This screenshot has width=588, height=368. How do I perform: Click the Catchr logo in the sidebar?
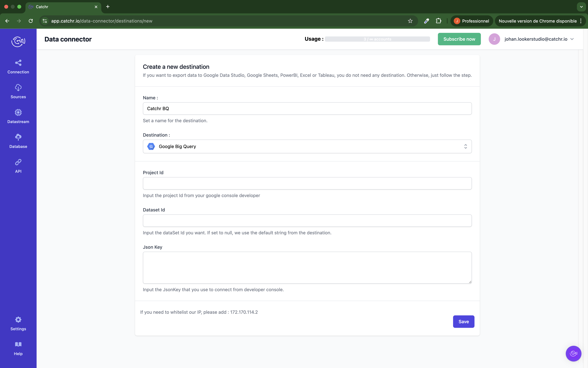click(x=18, y=41)
